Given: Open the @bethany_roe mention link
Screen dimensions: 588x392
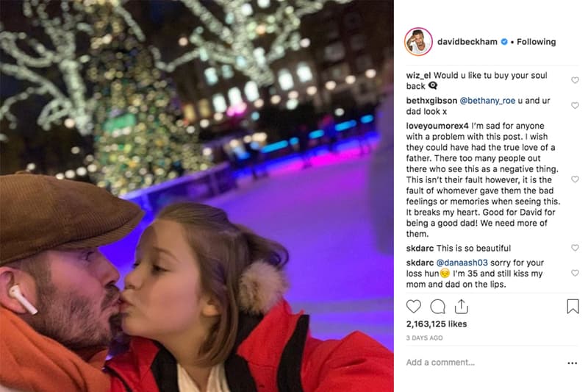Looking at the screenshot, I should click(487, 101).
